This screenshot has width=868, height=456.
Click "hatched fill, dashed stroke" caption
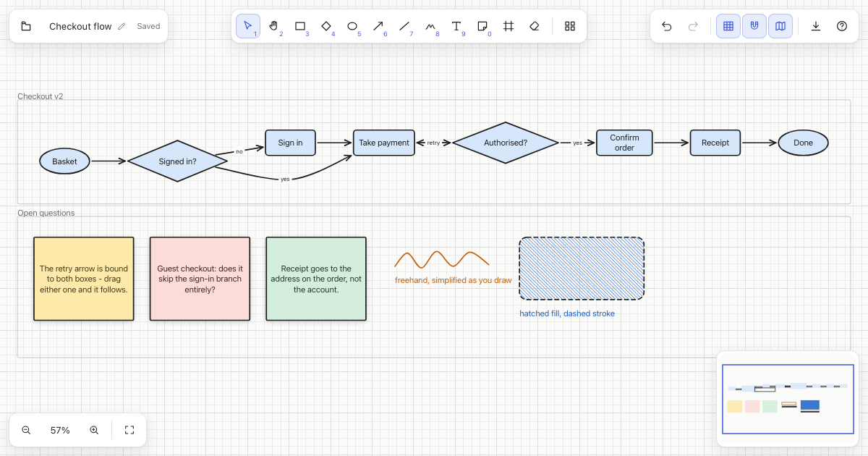[567, 313]
